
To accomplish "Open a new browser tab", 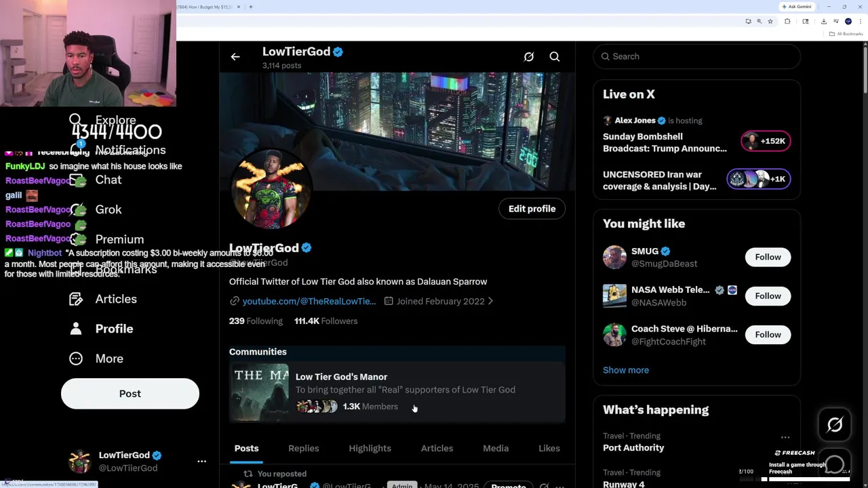I will [x=251, y=7].
